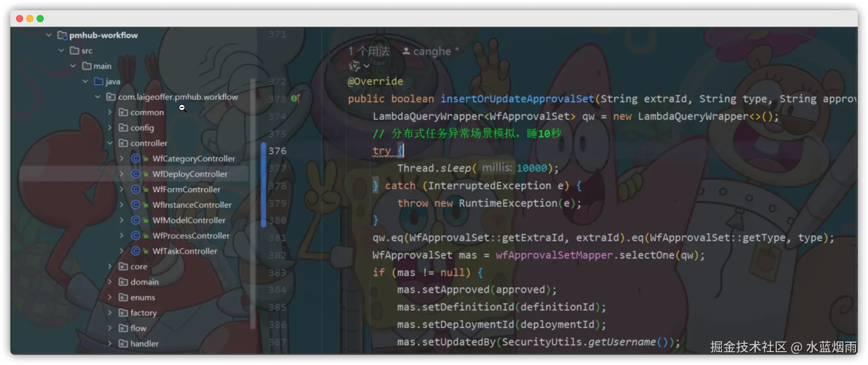Image resolution: width=868 pixels, height=365 pixels.
Task: Click the insertOrUpdateApprovalSet method name
Action: 517,99
